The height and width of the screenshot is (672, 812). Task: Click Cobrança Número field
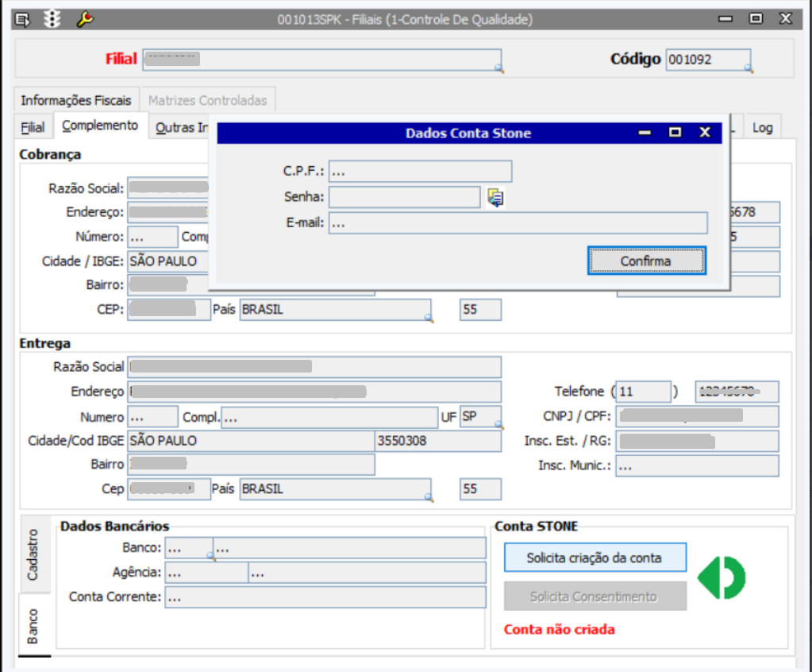pyautogui.click(x=152, y=237)
